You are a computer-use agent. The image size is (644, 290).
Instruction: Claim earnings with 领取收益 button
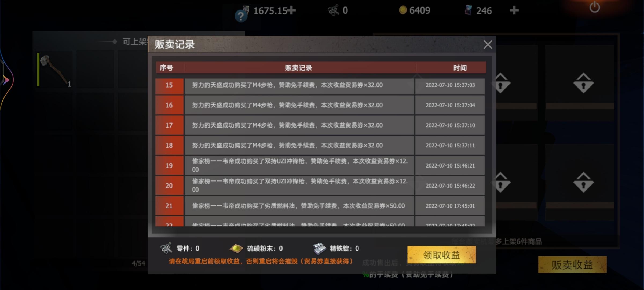(x=442, y=255)
